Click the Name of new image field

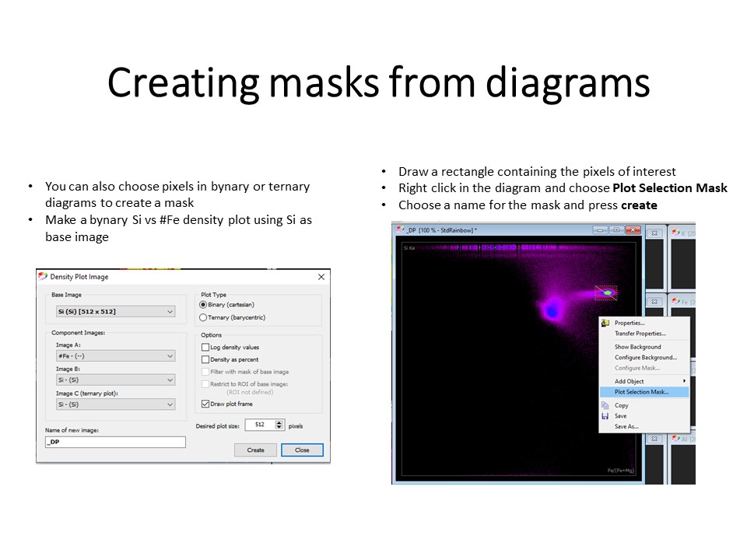115,442
